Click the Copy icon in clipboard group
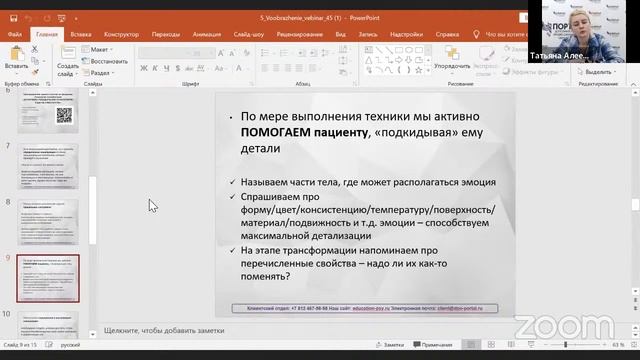This screenshot has width=640, height=360. point(35,61)
